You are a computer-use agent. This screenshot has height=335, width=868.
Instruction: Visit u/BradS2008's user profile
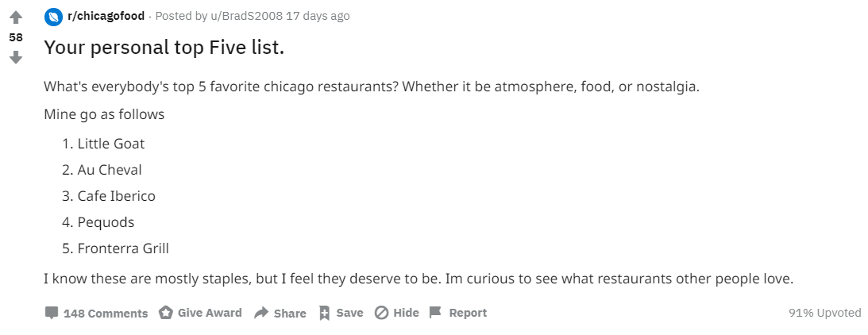[x=243, y=16]
